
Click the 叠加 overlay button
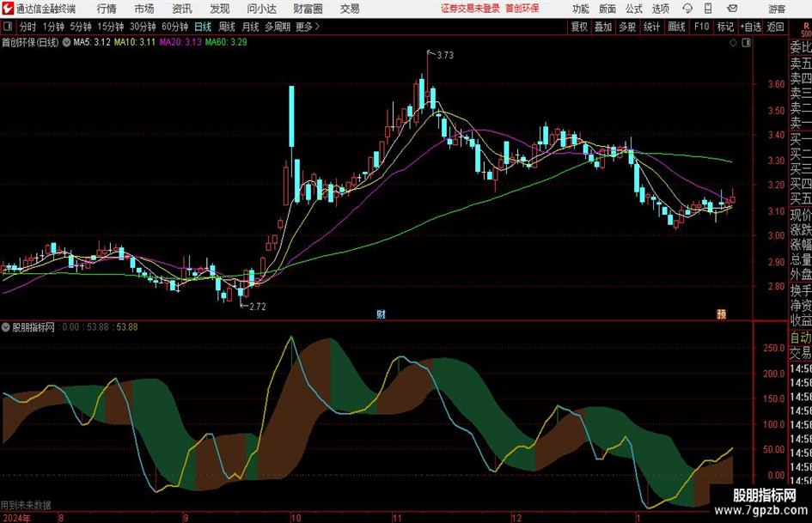tap(603, 27)
